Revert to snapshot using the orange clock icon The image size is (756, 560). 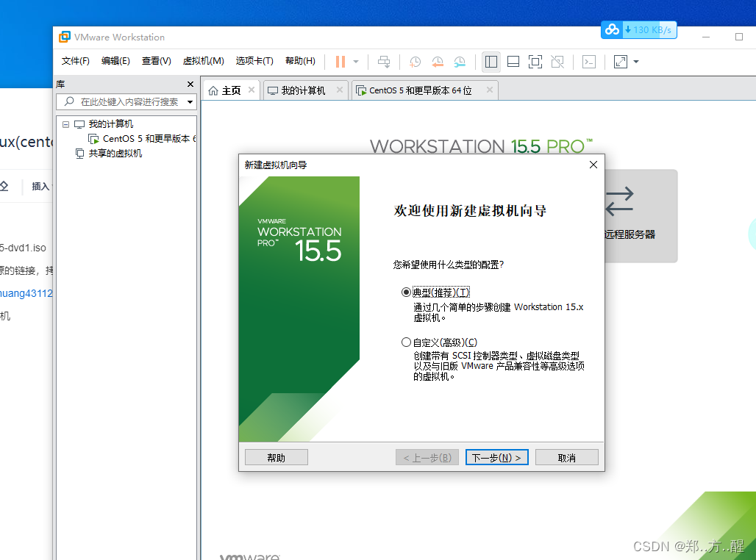pyautogui.click(x=438, y=62)
